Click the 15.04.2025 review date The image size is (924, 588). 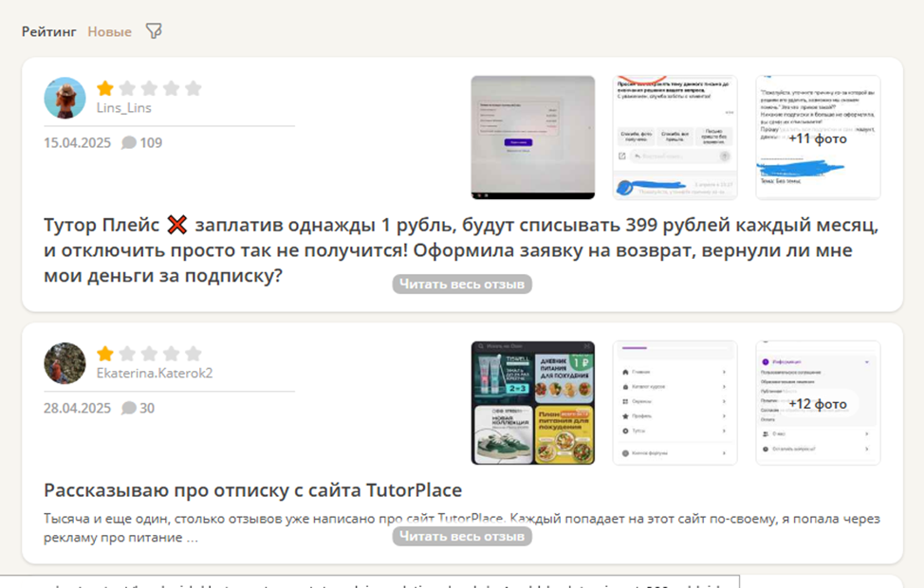click(x=77, y=142)
